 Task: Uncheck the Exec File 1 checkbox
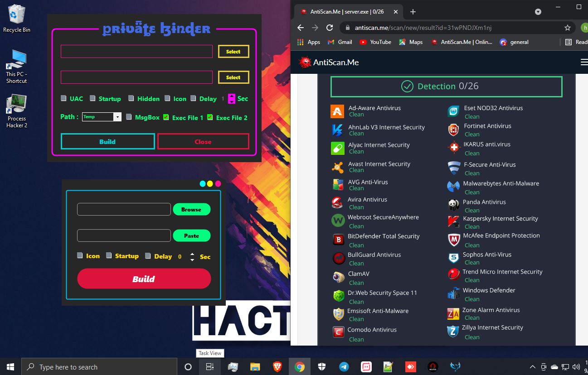tap(166, 117)
